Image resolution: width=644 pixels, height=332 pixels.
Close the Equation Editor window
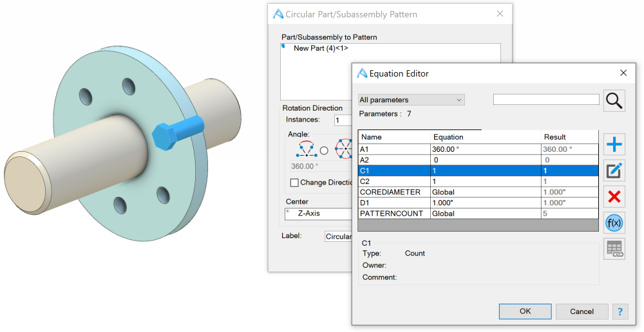point(623,73)
